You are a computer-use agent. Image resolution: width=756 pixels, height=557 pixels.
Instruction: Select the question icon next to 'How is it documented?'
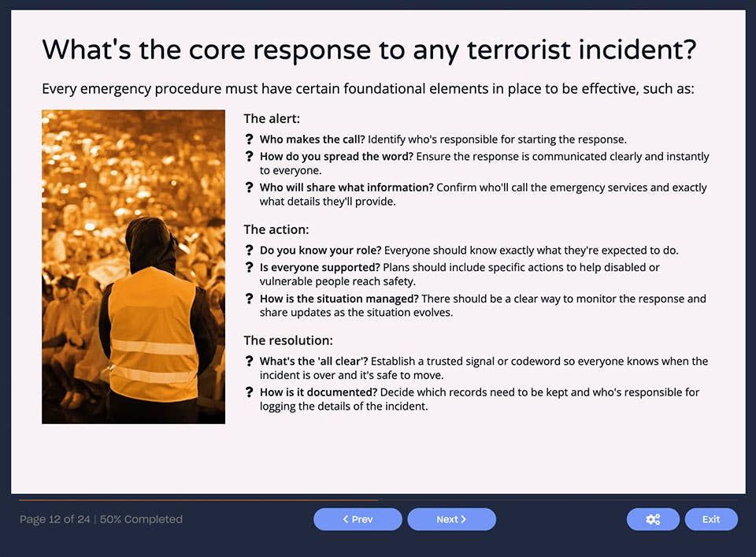[x=250, y=392]
